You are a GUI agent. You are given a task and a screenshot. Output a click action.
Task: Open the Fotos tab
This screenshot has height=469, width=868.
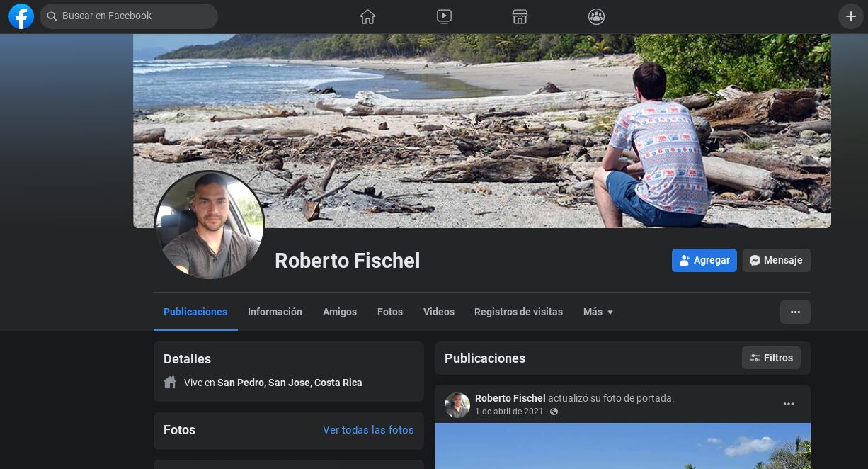390,312
